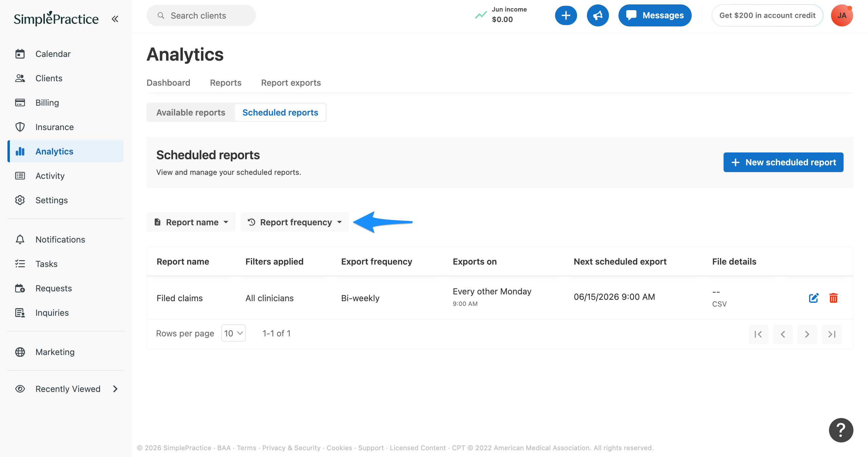View the Jun income indicator
The width and height of the screenshot is (868, 457).
pos(501,15)
